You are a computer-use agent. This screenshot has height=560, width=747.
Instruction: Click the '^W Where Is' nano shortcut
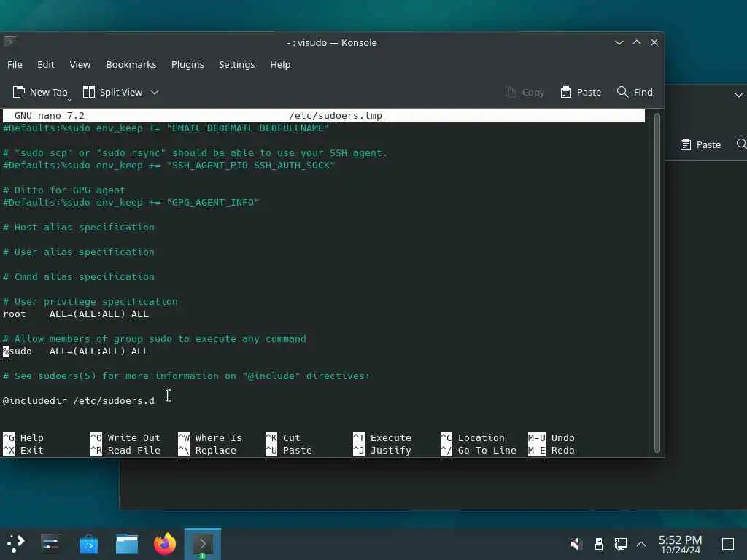210,438
